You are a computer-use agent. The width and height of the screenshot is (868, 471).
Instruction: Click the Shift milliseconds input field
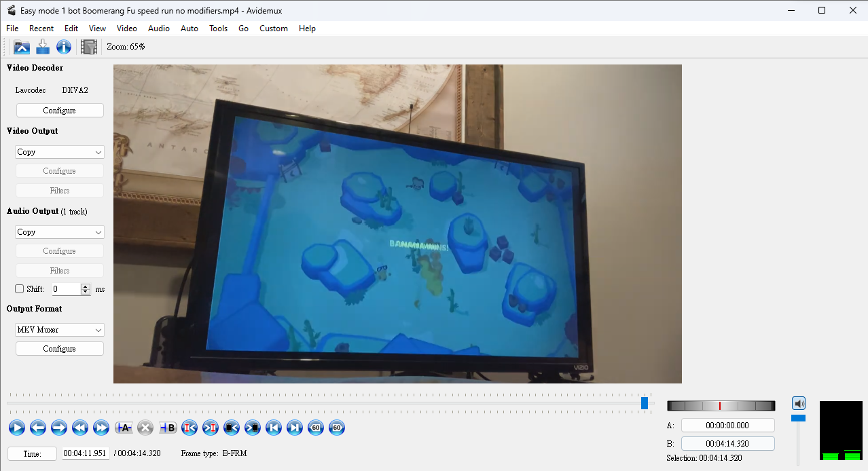[67, 289]
